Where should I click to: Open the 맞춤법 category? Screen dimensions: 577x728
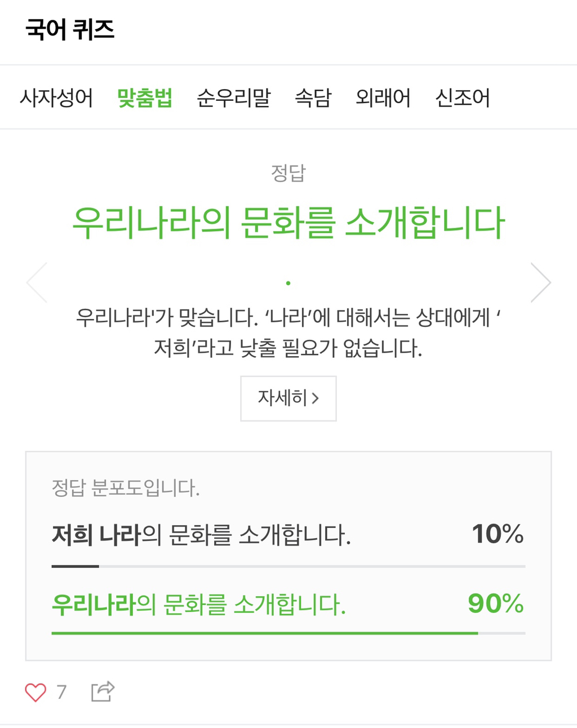[x=144, y=97]
